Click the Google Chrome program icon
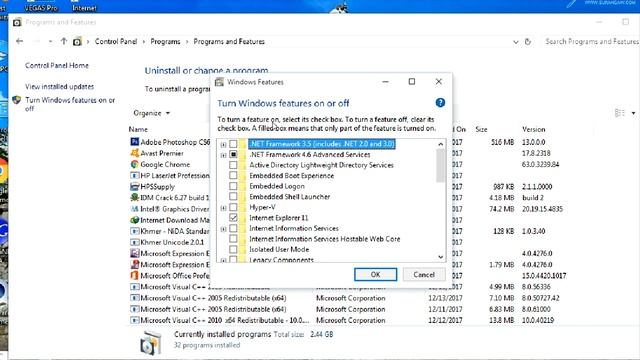Viewport: 640px width, 360px height. [x=134, y=164]
